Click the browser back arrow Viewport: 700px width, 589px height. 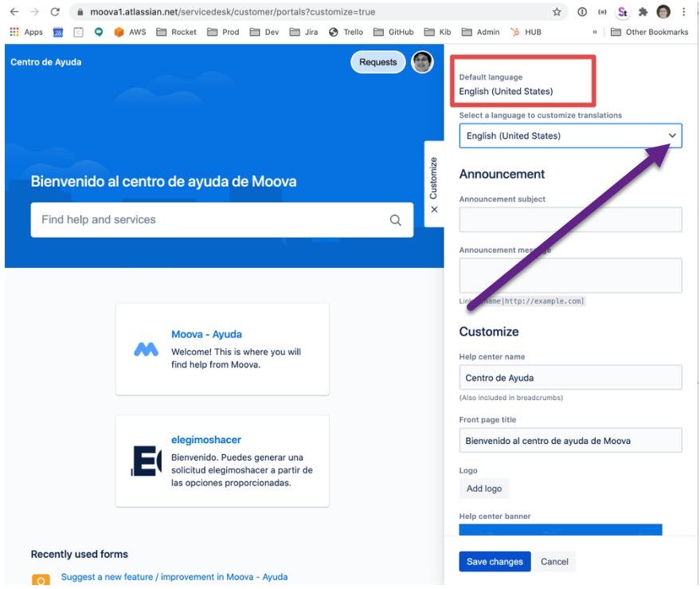14,12
